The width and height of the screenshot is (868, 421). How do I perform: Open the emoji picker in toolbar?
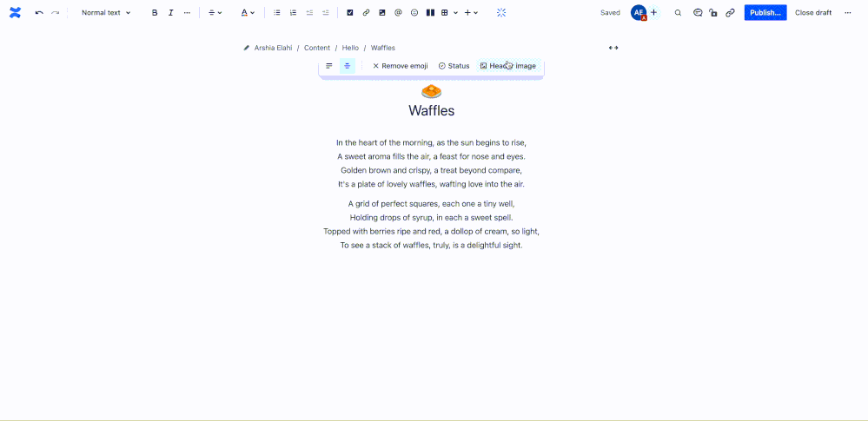coord(414,13)
